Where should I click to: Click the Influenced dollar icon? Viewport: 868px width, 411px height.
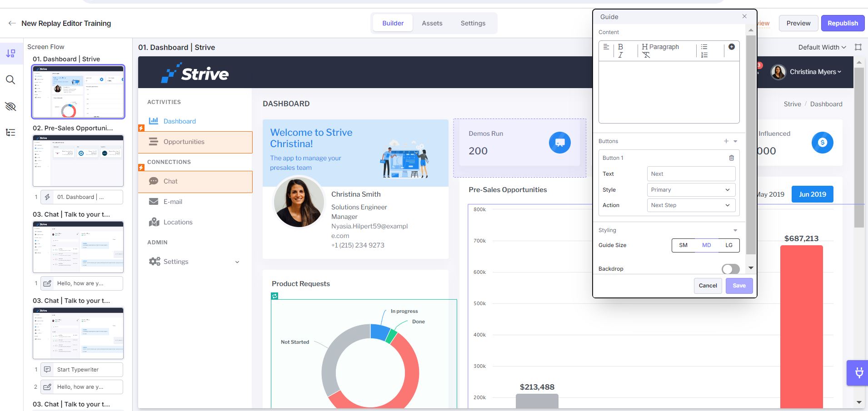(823, 143)
